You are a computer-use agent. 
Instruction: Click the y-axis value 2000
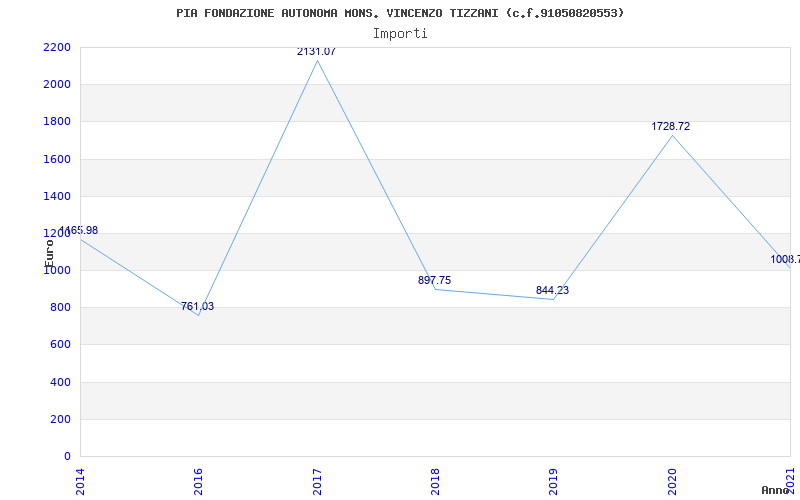pyautogui.click(x=57, y=85)
